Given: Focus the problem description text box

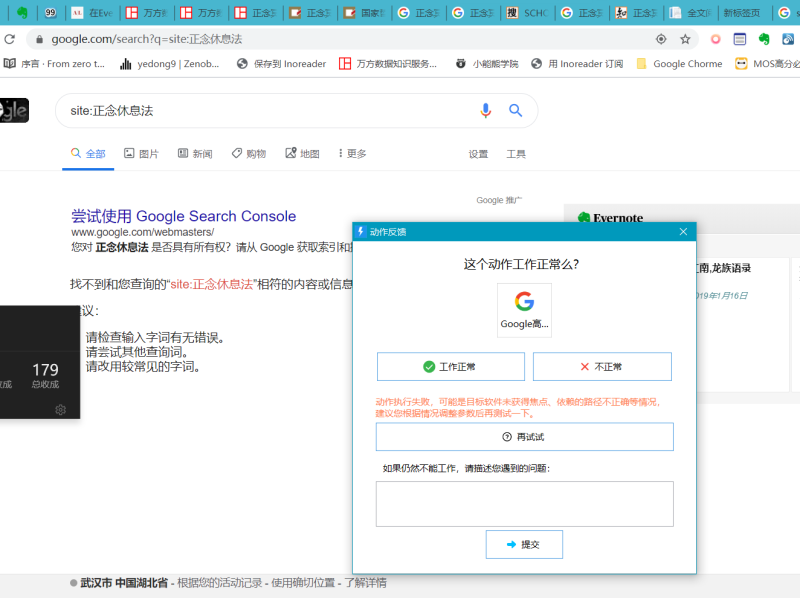Looking at the screenshot, I should point(524,504).
